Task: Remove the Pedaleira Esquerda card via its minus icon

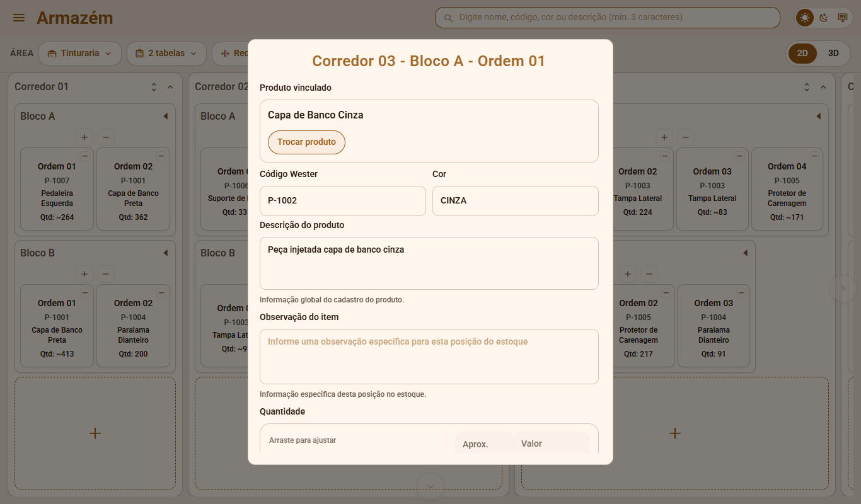Action: (85, 156)
